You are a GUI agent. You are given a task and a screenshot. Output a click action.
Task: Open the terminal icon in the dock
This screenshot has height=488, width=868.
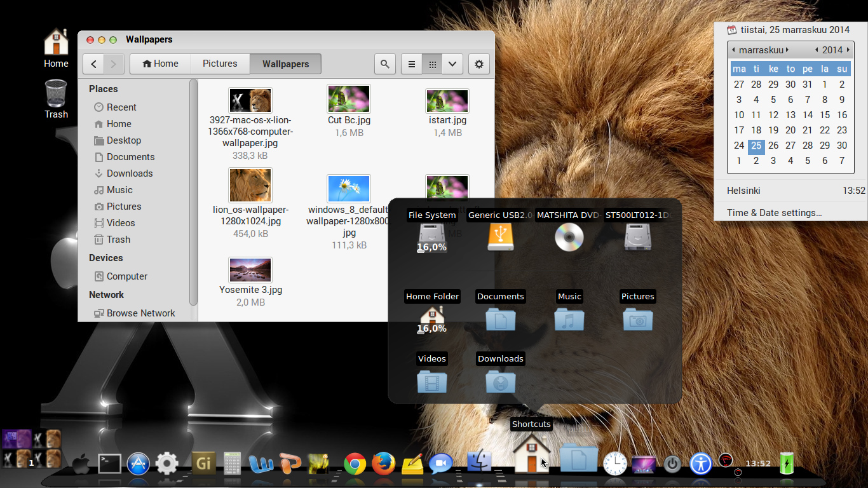click(x=109, y=464)
